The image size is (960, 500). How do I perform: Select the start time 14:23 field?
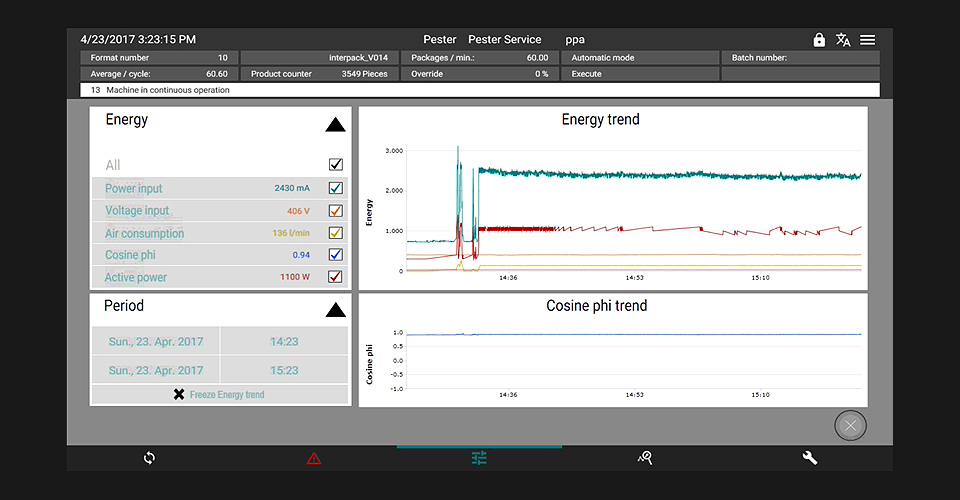(284, 341)
